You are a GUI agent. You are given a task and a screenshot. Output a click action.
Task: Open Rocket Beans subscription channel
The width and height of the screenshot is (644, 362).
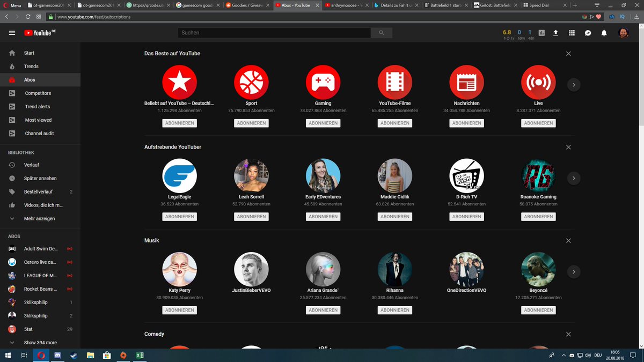pos(40,289)
